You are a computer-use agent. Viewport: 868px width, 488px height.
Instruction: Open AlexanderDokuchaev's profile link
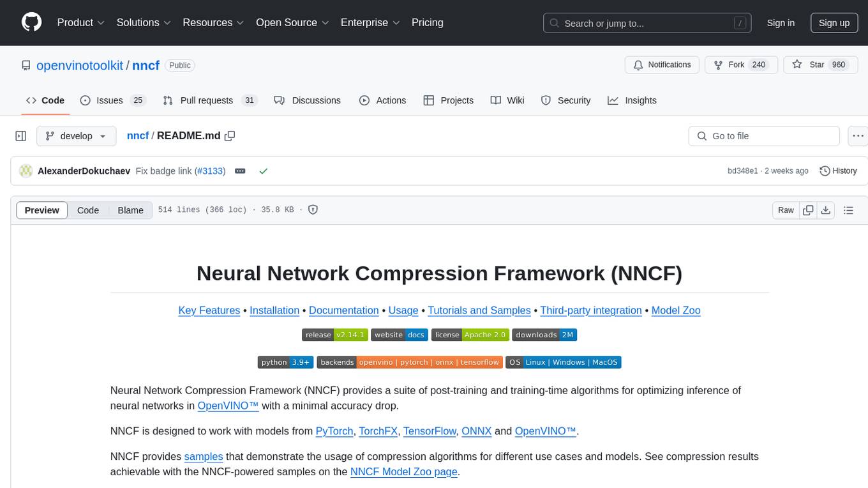[x=84, y=171]
